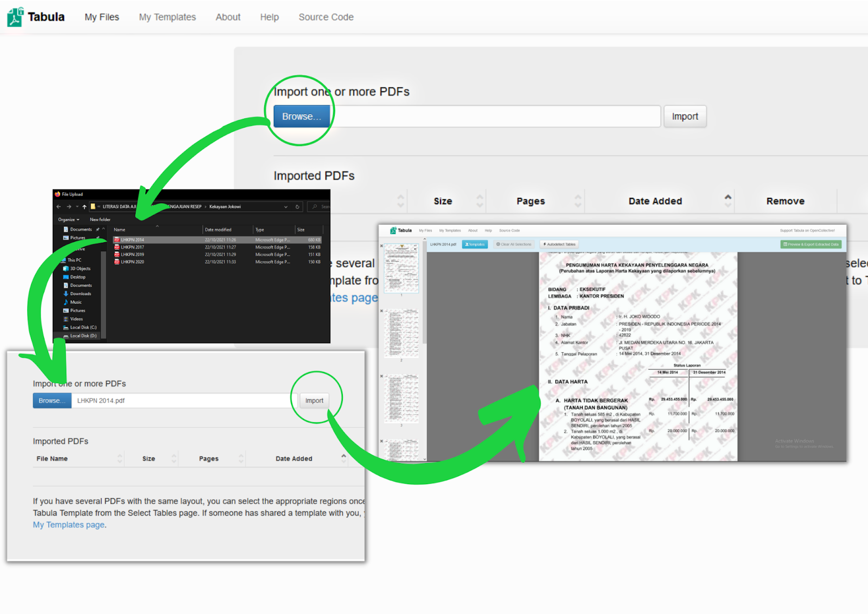
Task: Select the page 2 thumbnail in the viewer
Action: pos(401,333)
